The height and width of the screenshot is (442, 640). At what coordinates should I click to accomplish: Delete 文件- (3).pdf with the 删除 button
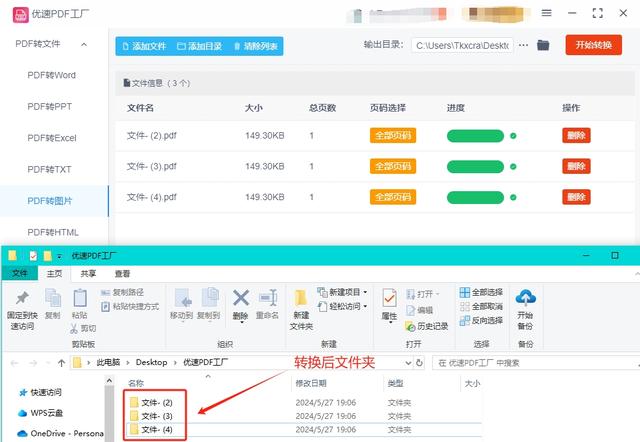tap(576, 166)
